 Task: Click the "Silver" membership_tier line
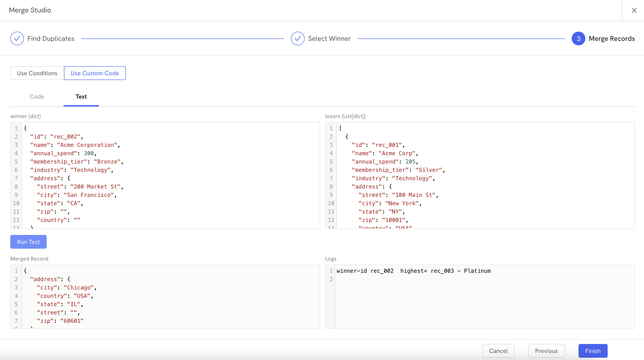point(399,170)
